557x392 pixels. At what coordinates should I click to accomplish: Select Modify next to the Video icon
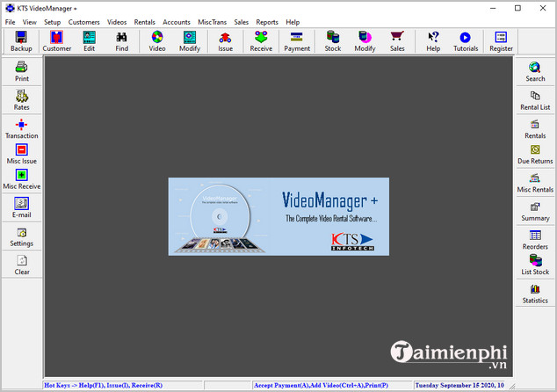190,41
